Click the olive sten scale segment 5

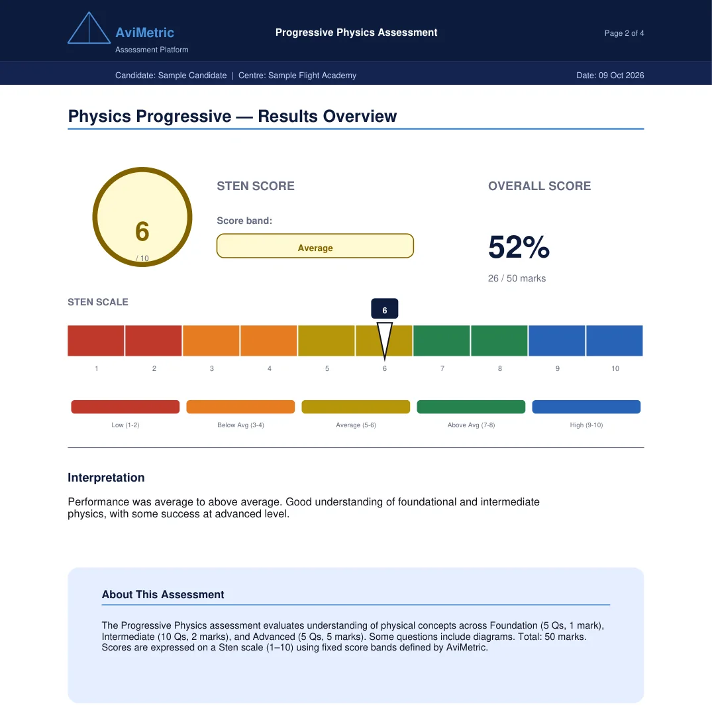[x=327, y=340]
